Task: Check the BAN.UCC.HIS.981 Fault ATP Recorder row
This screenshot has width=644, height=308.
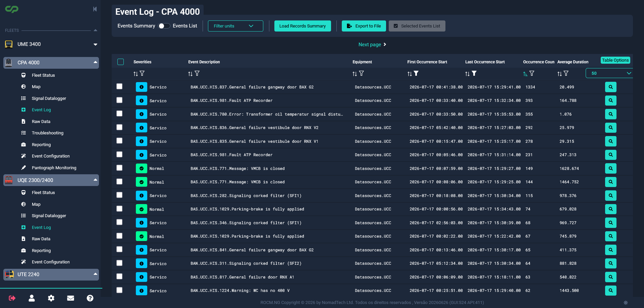Action: (x=119, y=100)
